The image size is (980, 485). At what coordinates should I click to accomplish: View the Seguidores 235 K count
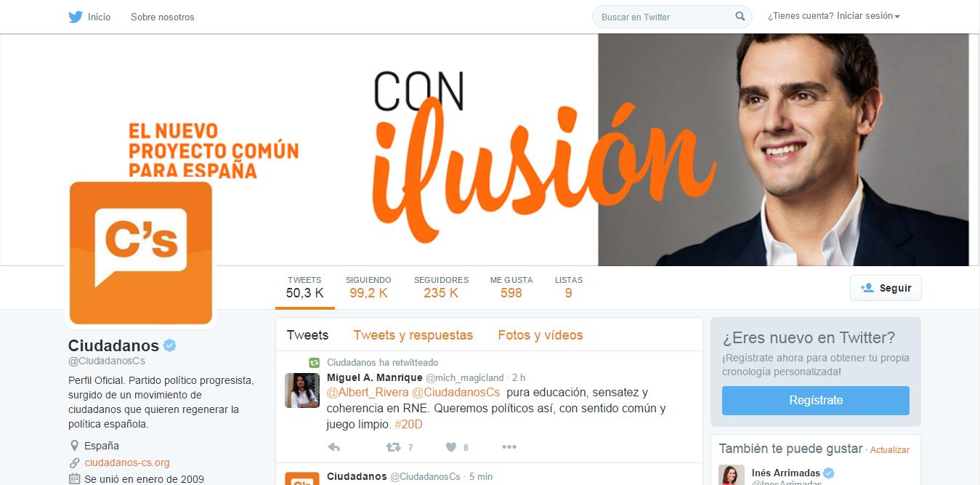[x=441, y=288]
